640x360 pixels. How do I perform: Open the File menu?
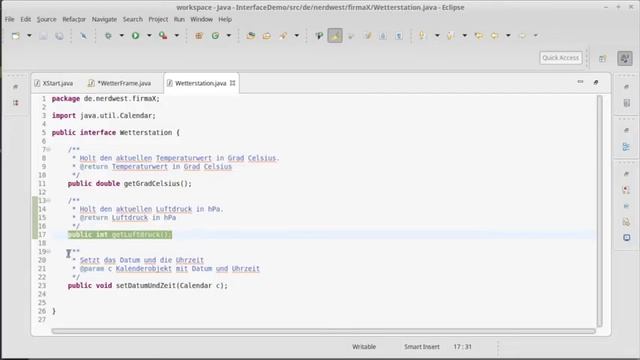[10, 19]
